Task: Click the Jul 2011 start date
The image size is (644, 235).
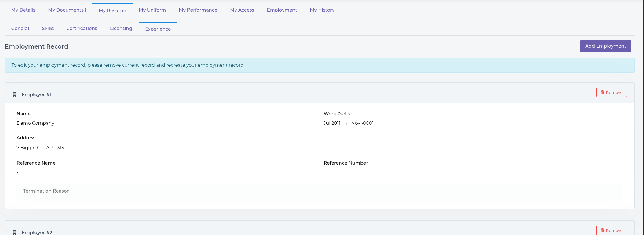Action: tap(332, 123)
